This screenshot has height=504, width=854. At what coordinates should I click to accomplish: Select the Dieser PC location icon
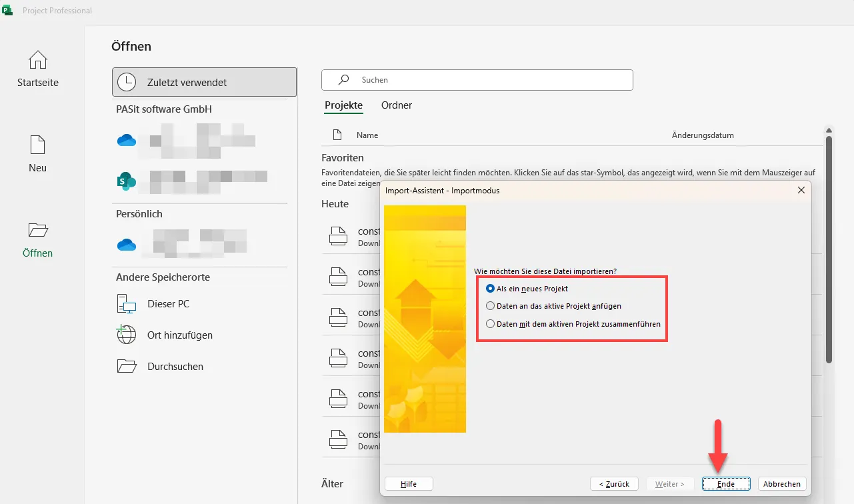[127, 304]
